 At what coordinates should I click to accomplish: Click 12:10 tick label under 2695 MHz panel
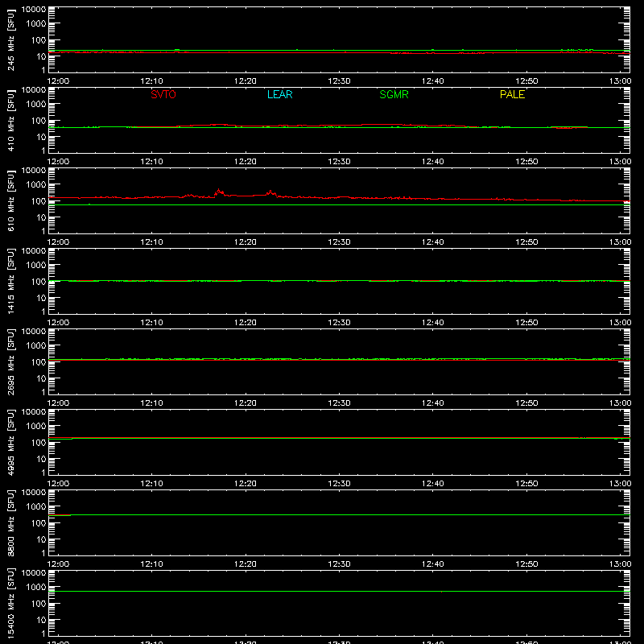coord(151,403)
